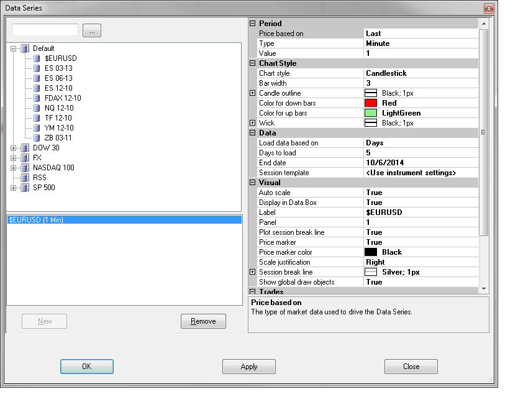Click the Default list folder icon
Screen dimensions: 518x420
[x=25, y=48]
